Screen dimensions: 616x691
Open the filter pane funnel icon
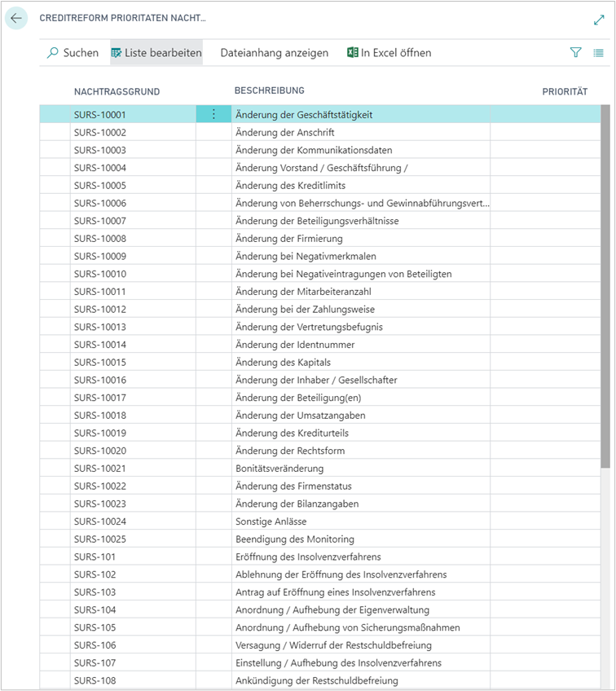(575, 53)
